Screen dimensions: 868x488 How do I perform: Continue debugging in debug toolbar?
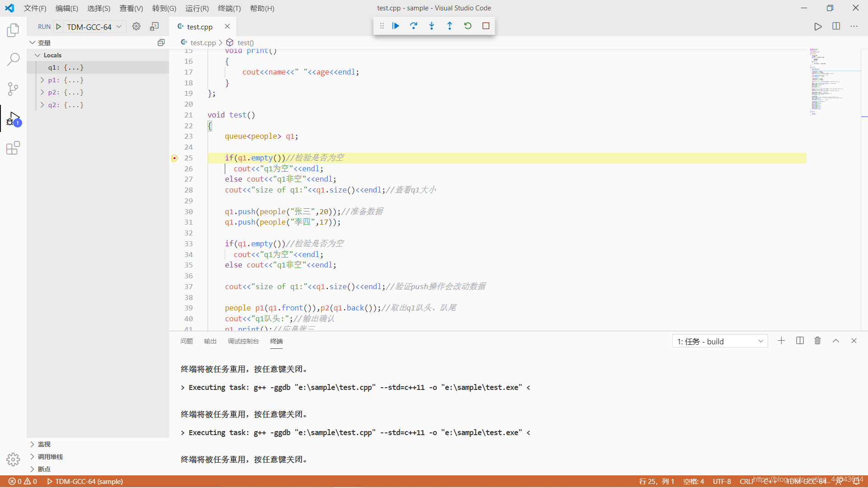396,26
